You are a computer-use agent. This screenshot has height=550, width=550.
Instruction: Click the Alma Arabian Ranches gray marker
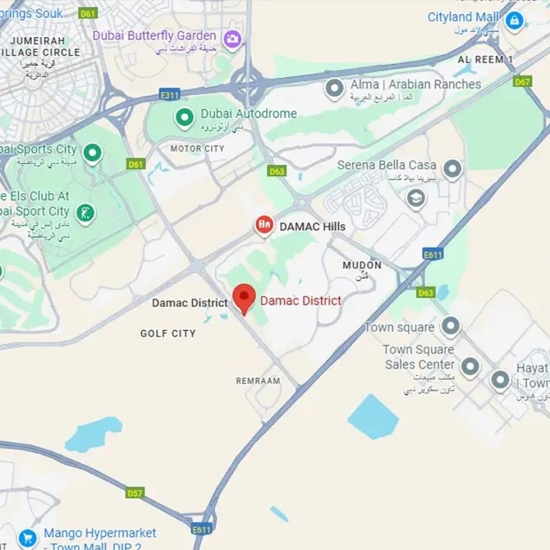point(334,88)
